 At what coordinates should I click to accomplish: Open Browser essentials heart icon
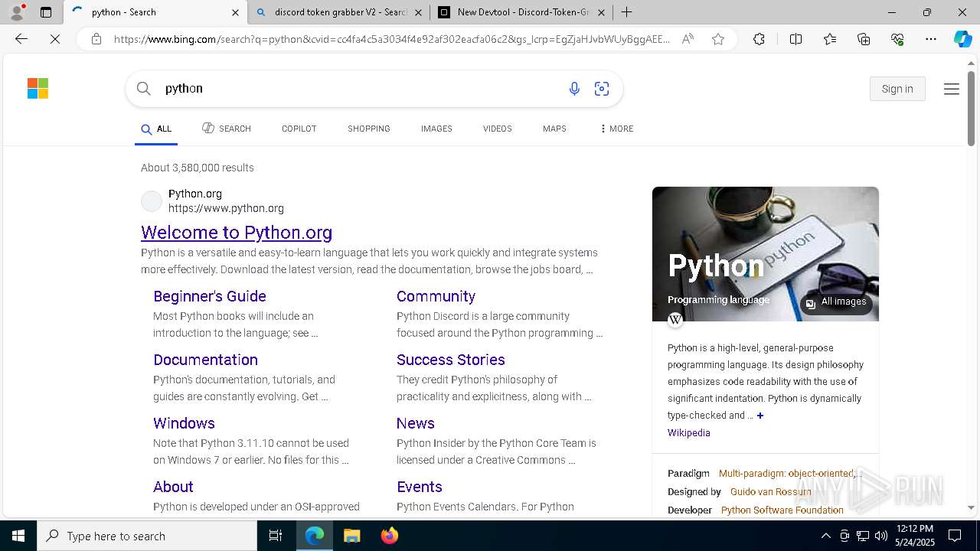point(897,39)
